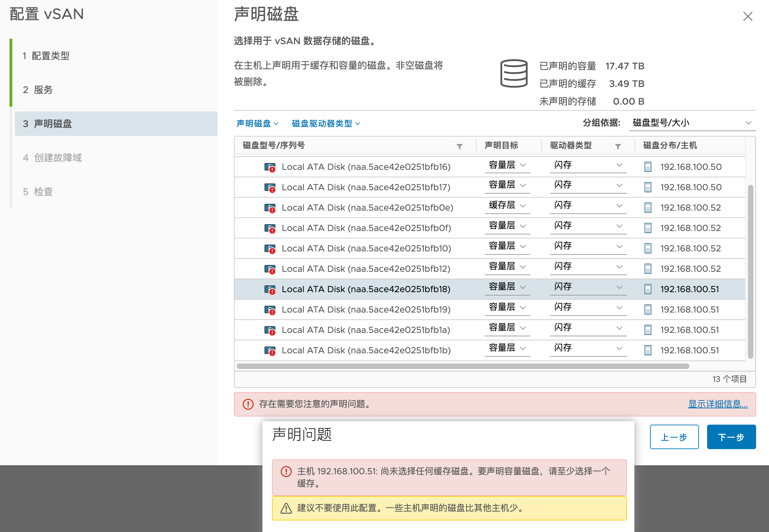Image resolution: width=769 pixels, height=532 pixels.
Task: Click the 上一步 back button
Action: [674, 437]
